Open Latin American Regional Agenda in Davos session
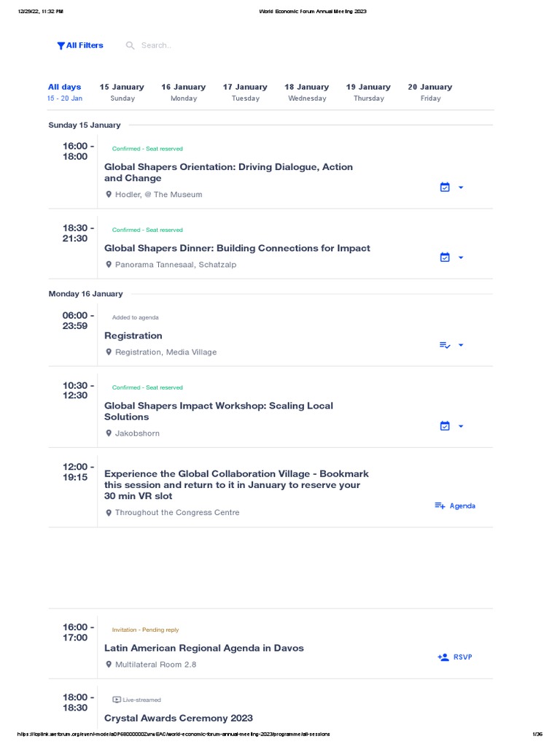The height and width of the screenshot is (747, 560). pos(204,648)
